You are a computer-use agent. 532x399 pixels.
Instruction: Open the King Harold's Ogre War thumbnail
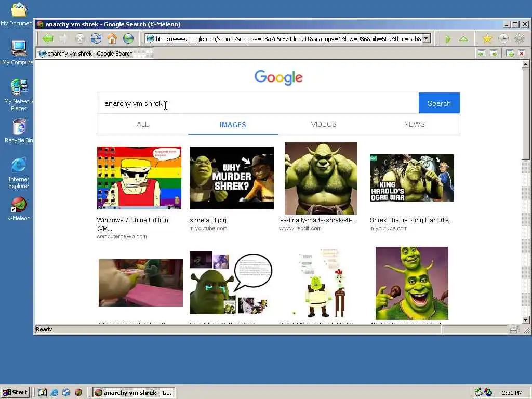(x=412, y=178)
